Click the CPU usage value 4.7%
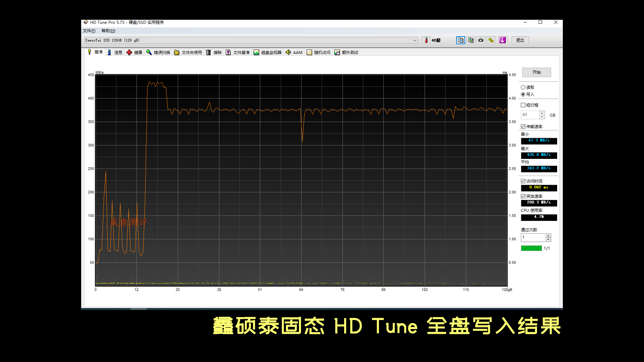The height and width of the screenshot is (362, 644). coord(539,217)
